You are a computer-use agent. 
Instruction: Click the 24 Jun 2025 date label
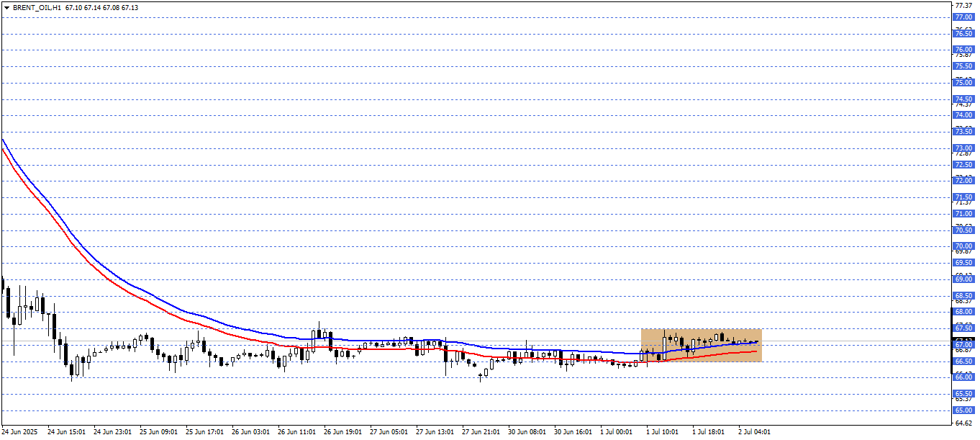click(19, 432)
